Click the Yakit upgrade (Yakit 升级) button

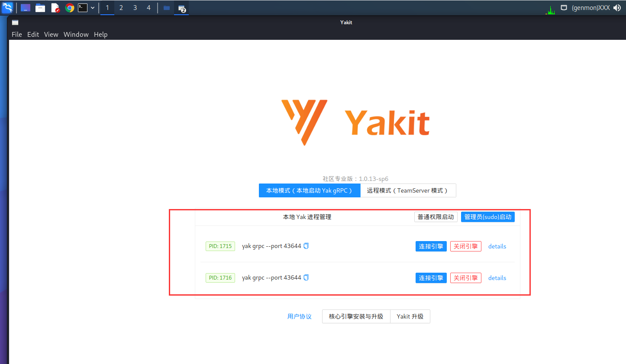[x=410, y=316]
